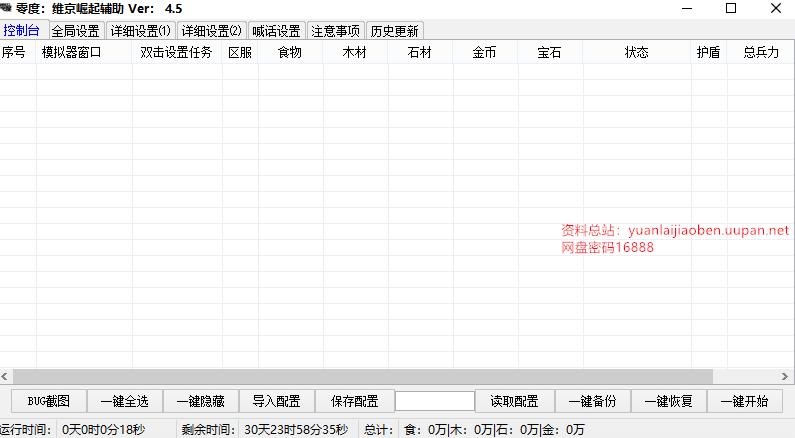Viewport: 795px width, 438px height.
Task: Open the 注意事项 tab
Action: click(x=336, y=31)
